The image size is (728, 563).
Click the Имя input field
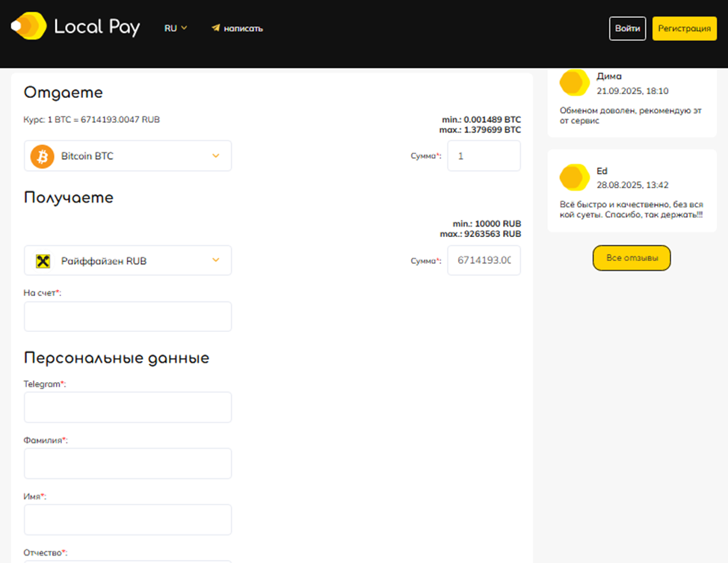coord(128,520)
